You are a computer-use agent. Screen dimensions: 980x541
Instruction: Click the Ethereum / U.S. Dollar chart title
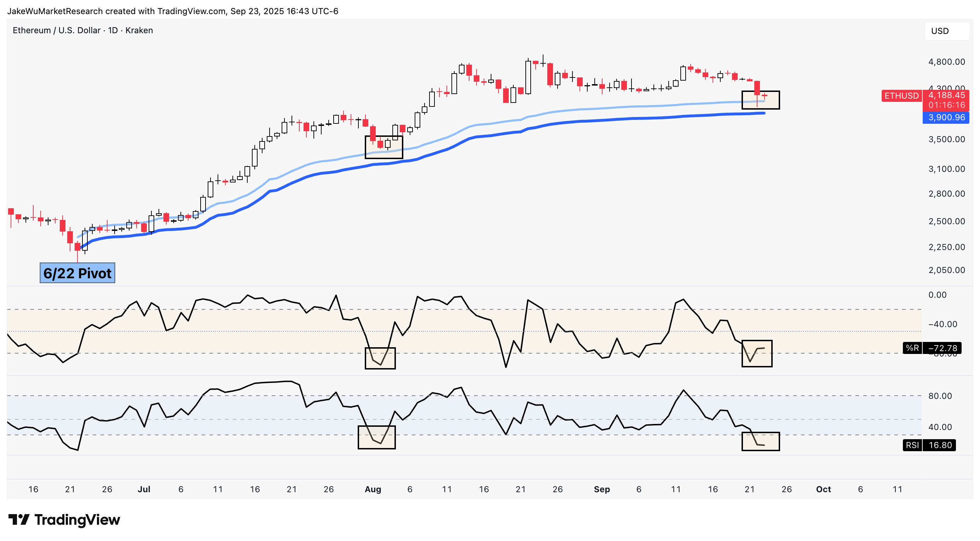pyautogui.click(x=82, y=30)
